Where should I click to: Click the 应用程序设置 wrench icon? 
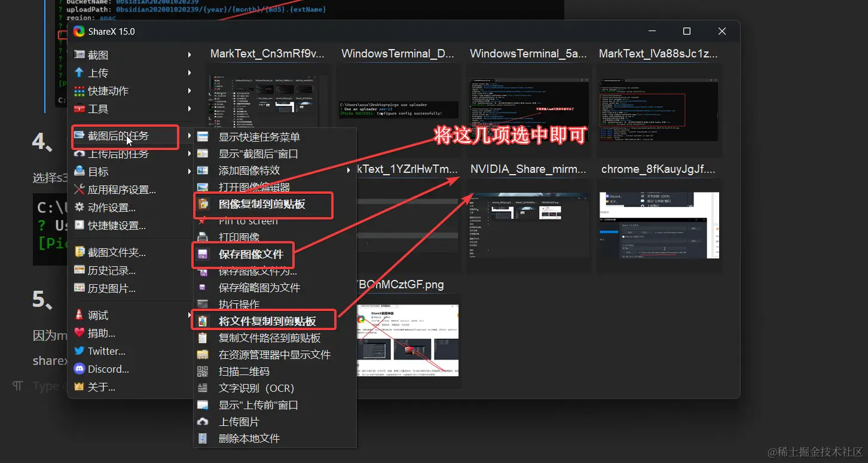(x=79, y=190)
